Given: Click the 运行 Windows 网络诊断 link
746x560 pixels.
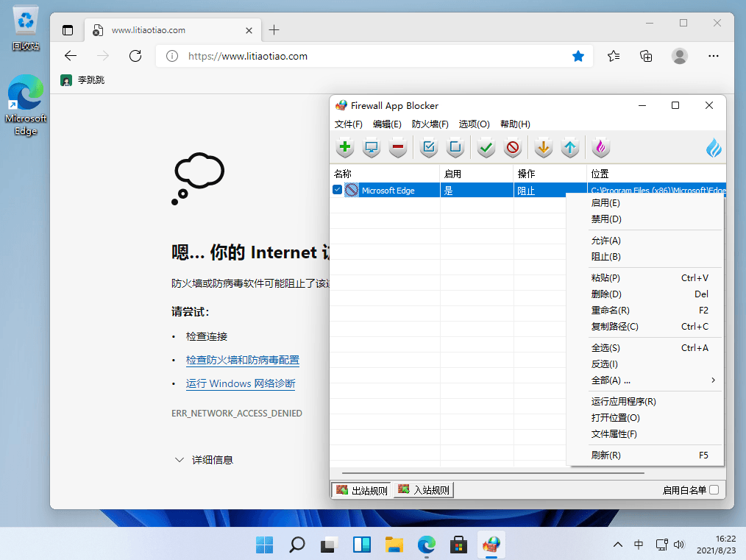Looking at the screenshot, I should pyautogui.click(x=241, y=383).
